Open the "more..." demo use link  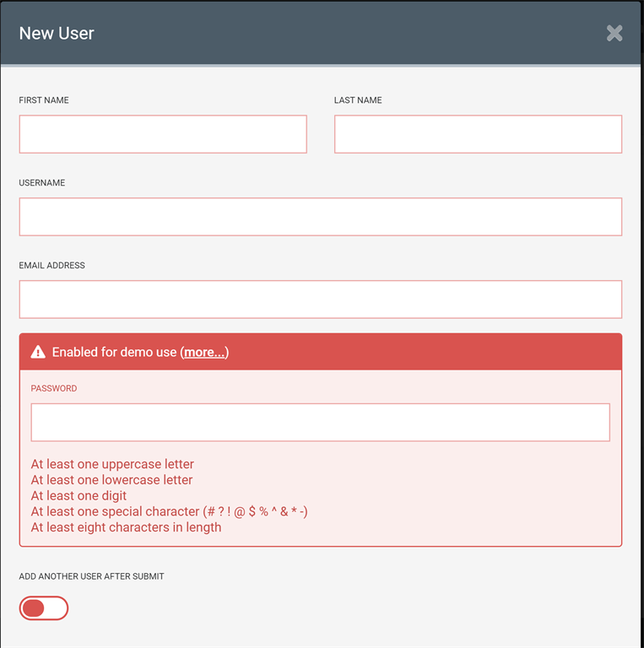[204, 352]
